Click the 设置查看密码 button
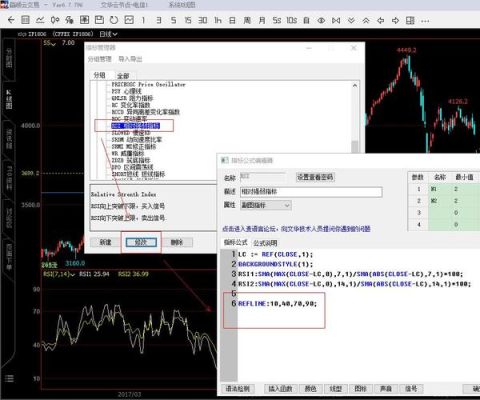 click(315, 177)
